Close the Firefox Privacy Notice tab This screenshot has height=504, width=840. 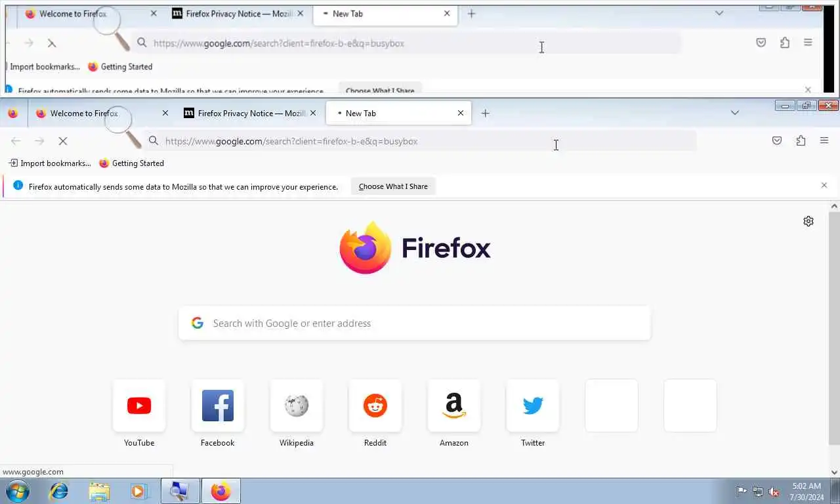click(313, 114)
